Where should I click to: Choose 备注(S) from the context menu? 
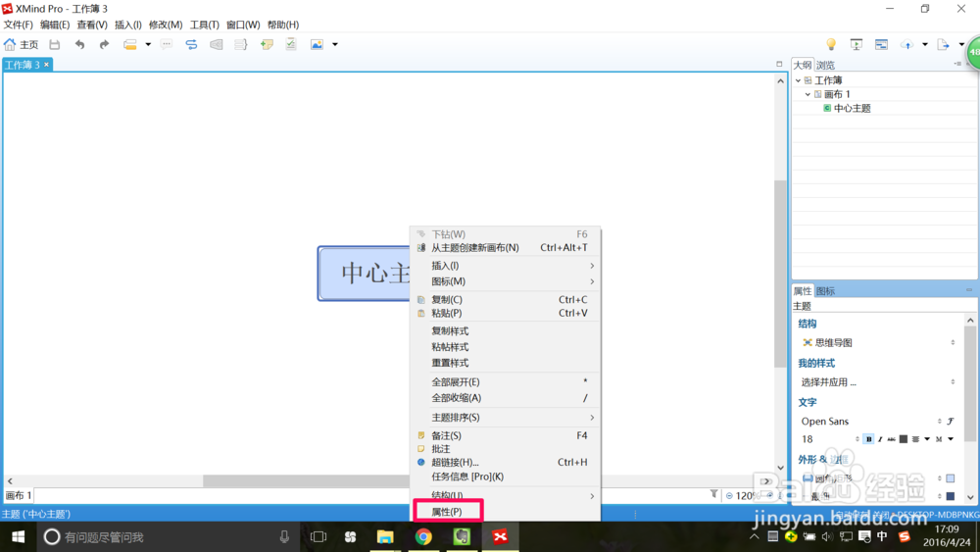pos(505,435)
